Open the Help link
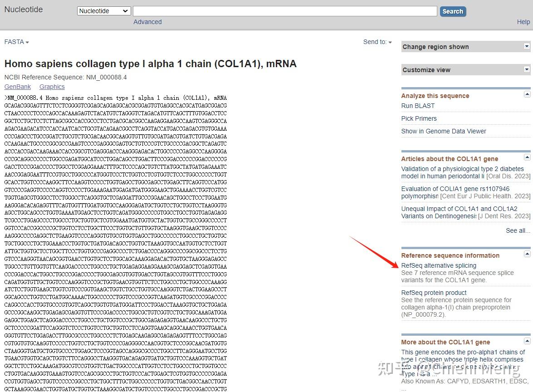 coord(523,22)
